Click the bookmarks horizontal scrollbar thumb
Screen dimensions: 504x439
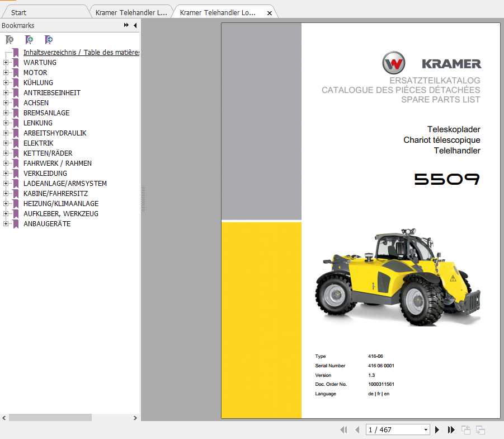point(50,418)
